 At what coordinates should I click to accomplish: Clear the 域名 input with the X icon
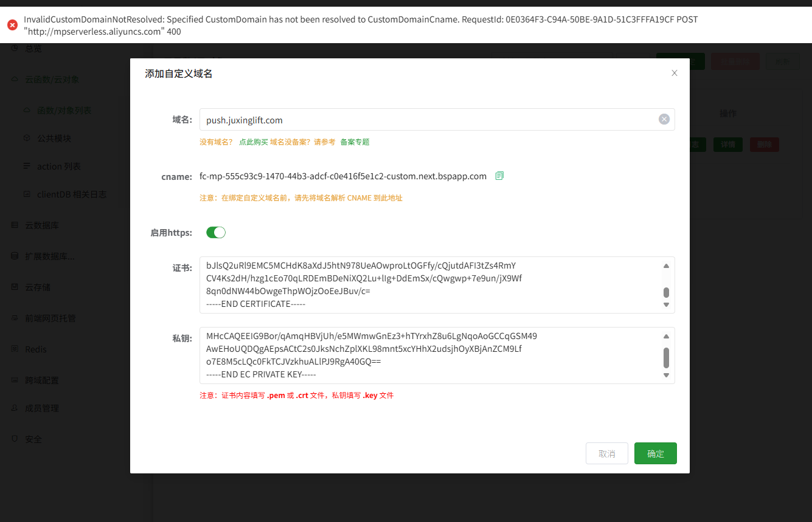[x=664, y=120]
